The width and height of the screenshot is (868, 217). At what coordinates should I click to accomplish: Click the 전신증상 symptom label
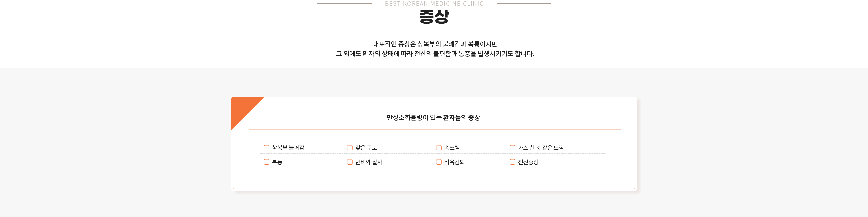[x=528, y=162]
